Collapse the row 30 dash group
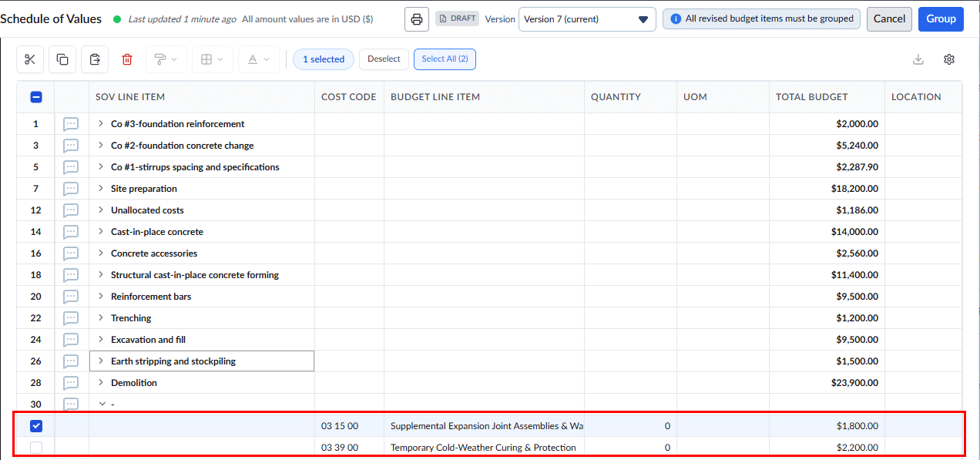Screen dimensions: 980x460 click(x=101, y=404)
